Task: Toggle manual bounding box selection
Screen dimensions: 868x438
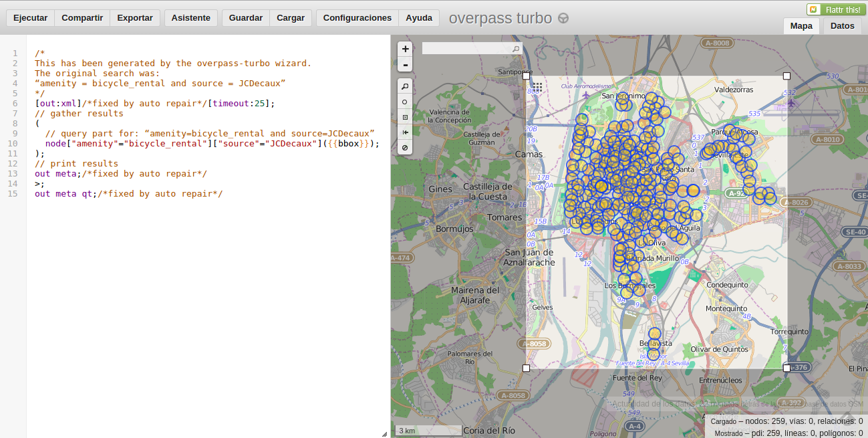Action: coord(405,117)
